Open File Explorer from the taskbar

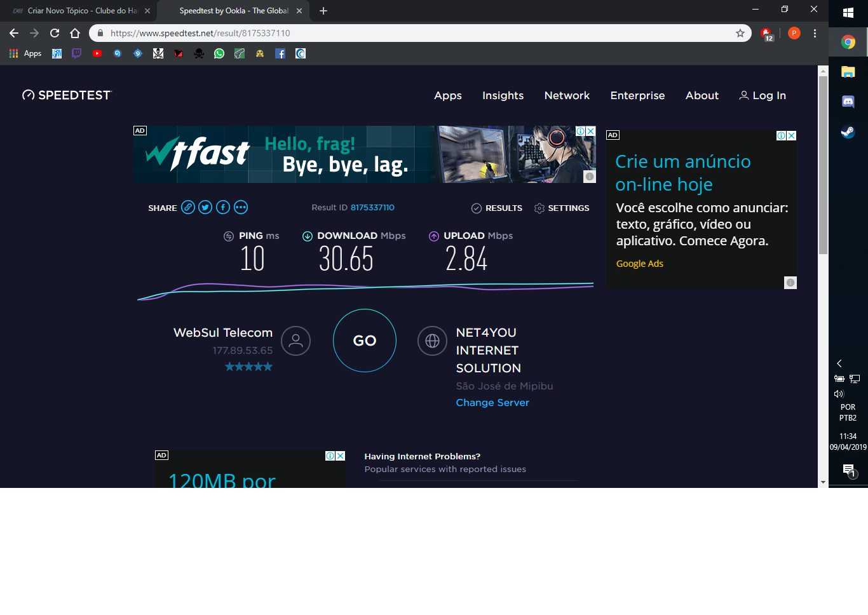coord(848,72)
